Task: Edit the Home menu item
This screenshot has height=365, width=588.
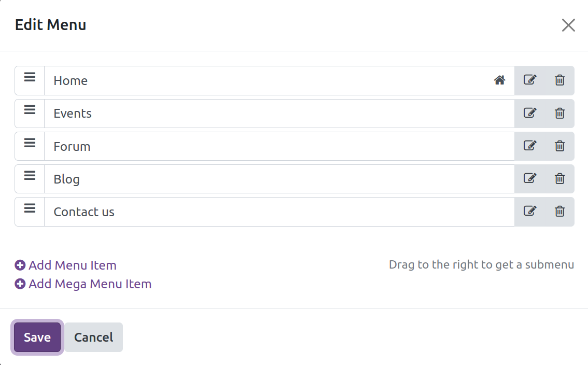Action: tap(529, 80)
